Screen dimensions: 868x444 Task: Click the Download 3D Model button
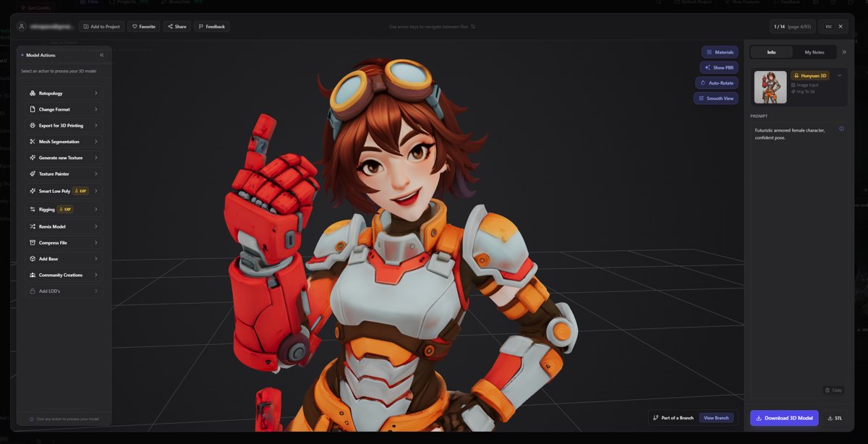click(x=786, y=418)
